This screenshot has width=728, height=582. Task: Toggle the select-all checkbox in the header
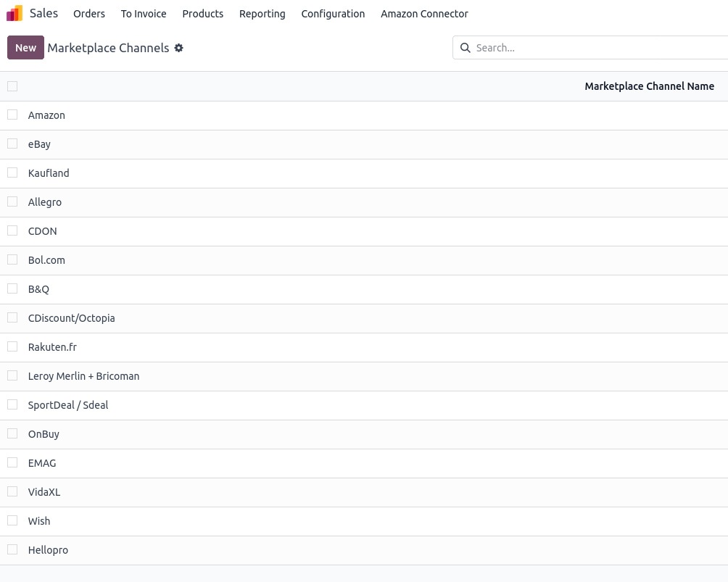[12, 86]
